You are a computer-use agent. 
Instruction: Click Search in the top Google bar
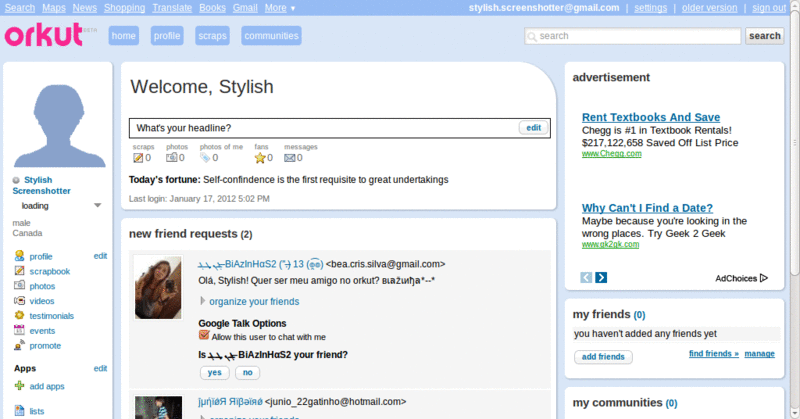pos(20,8)
